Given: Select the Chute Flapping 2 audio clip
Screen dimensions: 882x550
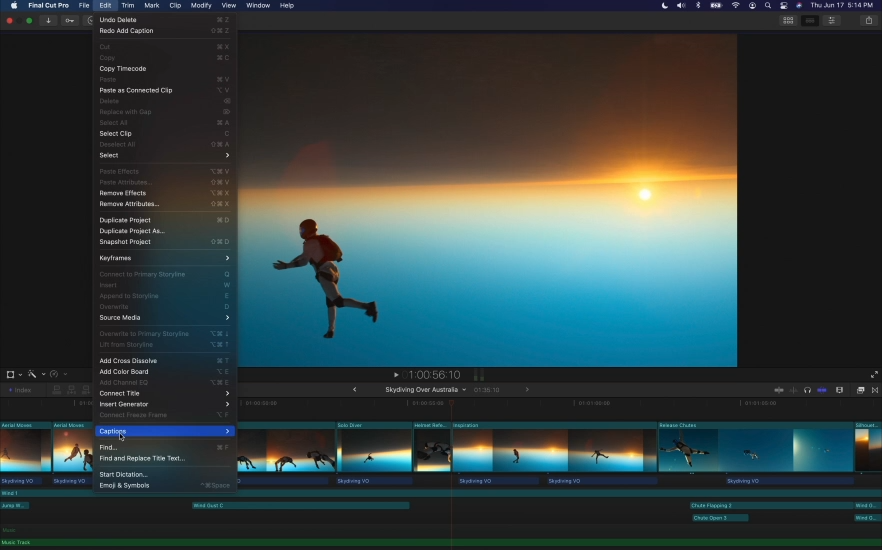Looking at the screenshot, I should point(771,506).
